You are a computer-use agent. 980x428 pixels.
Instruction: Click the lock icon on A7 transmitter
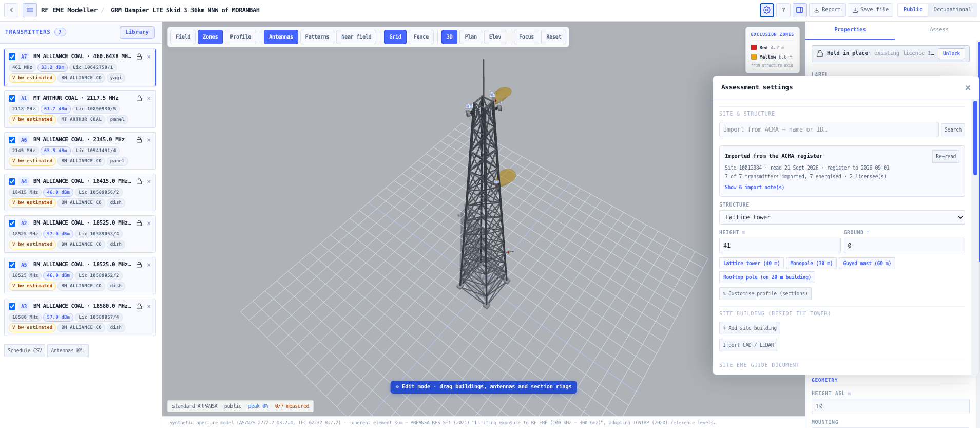pyautogui.click(x=139, y=57)
